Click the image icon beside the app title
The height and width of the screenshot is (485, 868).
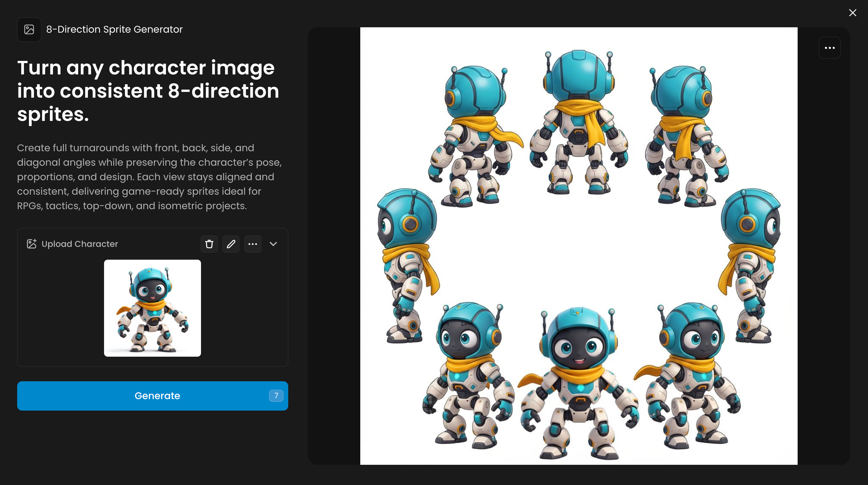[x=29, y=30]
